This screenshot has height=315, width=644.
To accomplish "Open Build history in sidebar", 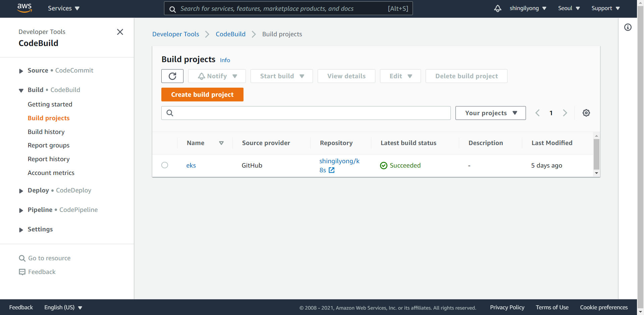I will (46, 132).
